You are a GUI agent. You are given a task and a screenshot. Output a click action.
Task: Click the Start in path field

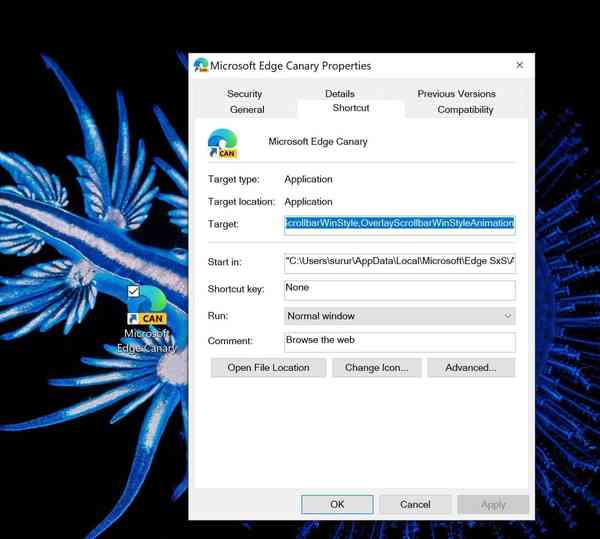(x=400, y=262)
